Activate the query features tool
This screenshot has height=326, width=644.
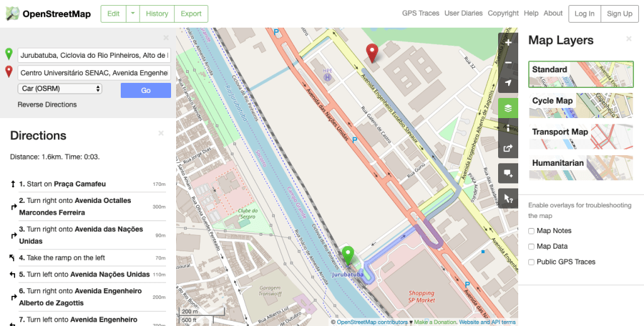tap(508, 198)
